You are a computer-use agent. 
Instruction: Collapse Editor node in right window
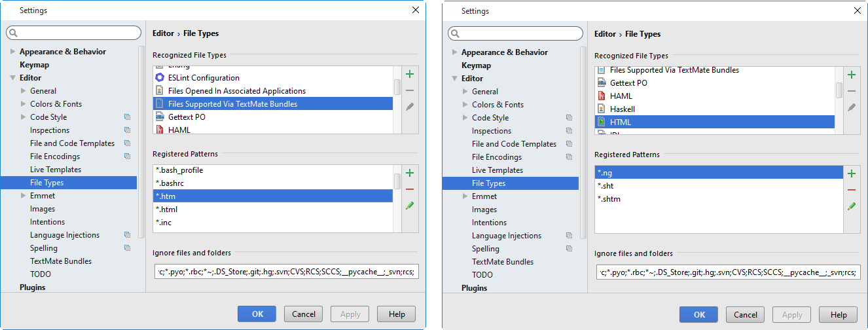pos(454,79)
